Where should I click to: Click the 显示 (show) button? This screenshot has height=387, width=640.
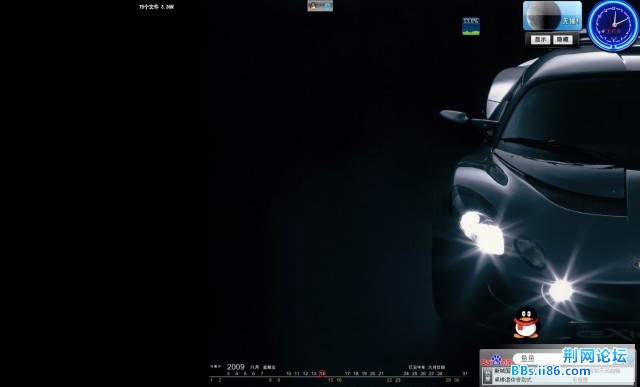(x=540, y=40)
